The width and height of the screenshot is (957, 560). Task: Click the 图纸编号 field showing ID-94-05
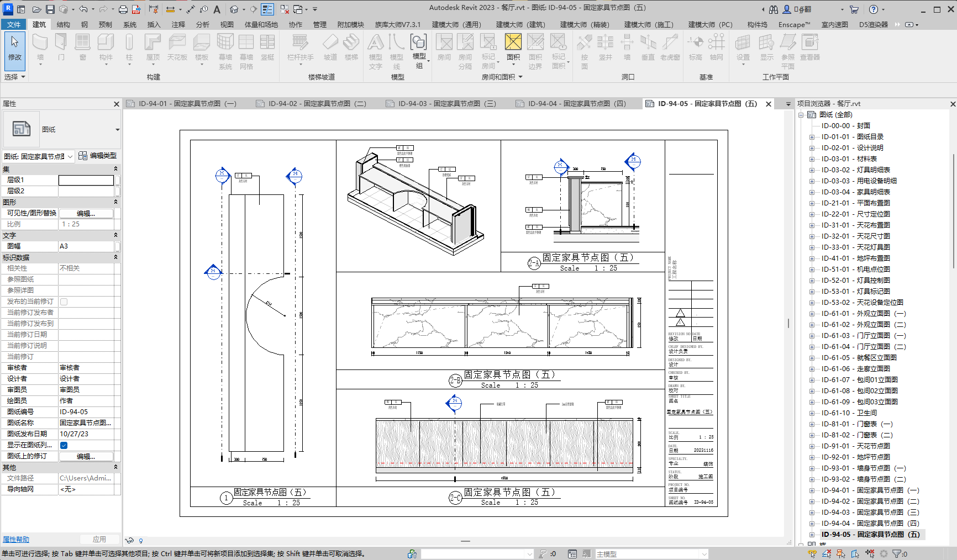click(87, 412)
